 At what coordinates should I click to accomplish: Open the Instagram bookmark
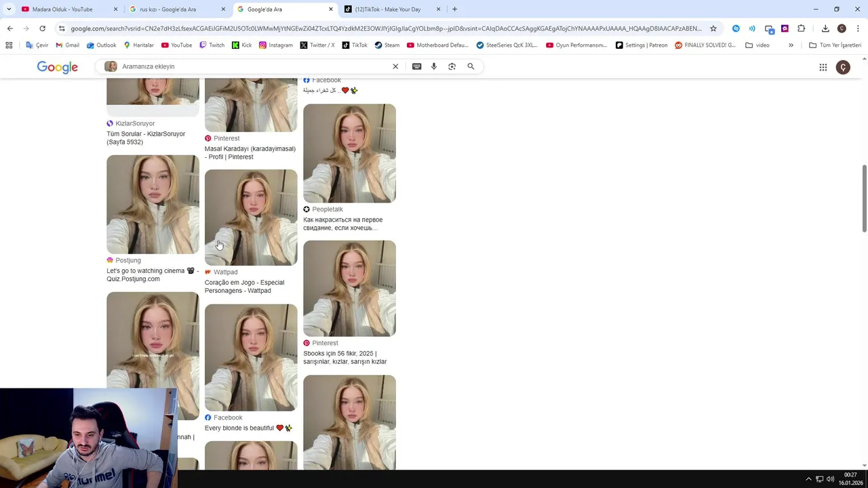pos(275,45)
